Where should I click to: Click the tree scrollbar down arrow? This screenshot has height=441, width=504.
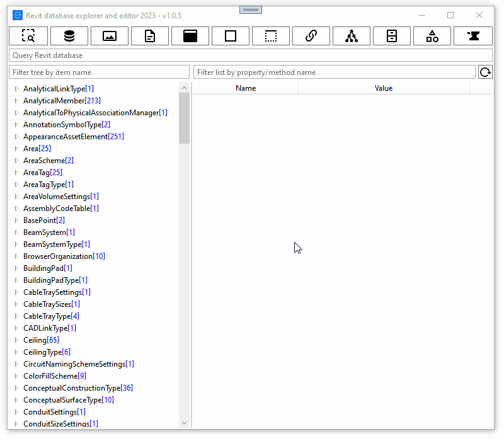click(184, 423)
